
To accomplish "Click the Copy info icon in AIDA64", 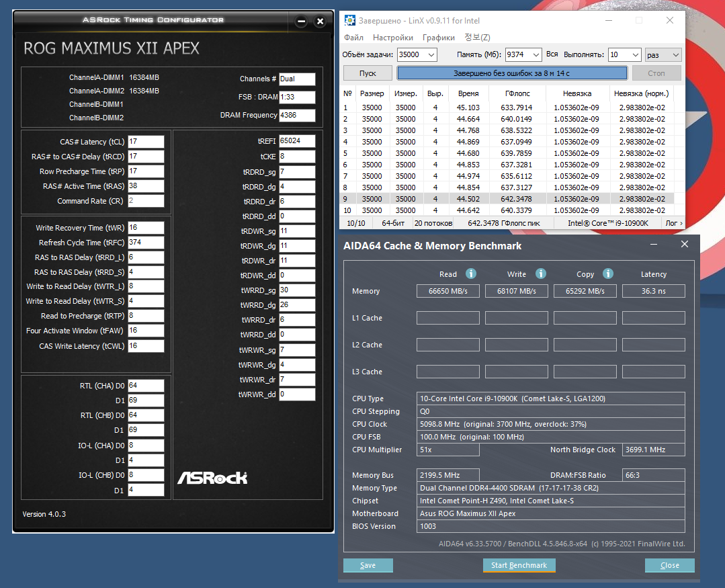I will click(x=608, y=274).
